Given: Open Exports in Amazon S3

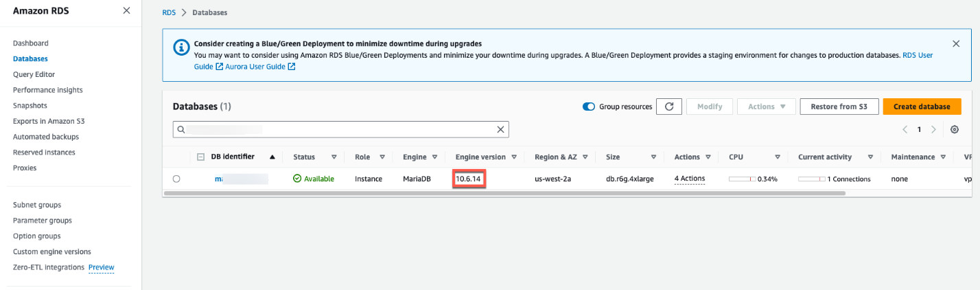Looking at the screenshot, I should (x=49, y=121).
